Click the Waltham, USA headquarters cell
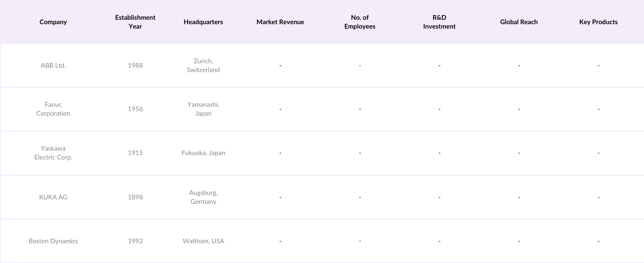Image resolution: width=644 pixels, height=263 pixels. click(203, 241)
